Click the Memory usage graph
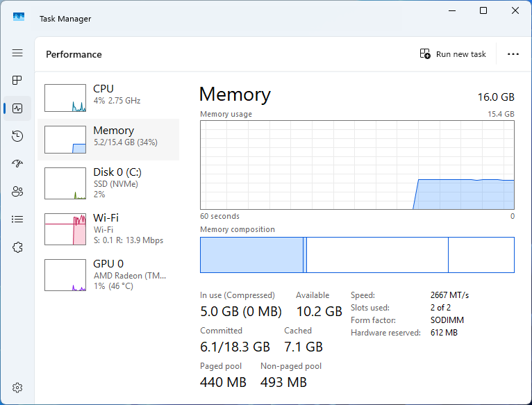The height and width of the screenshot is (405, 532). [x=357, y=165]
